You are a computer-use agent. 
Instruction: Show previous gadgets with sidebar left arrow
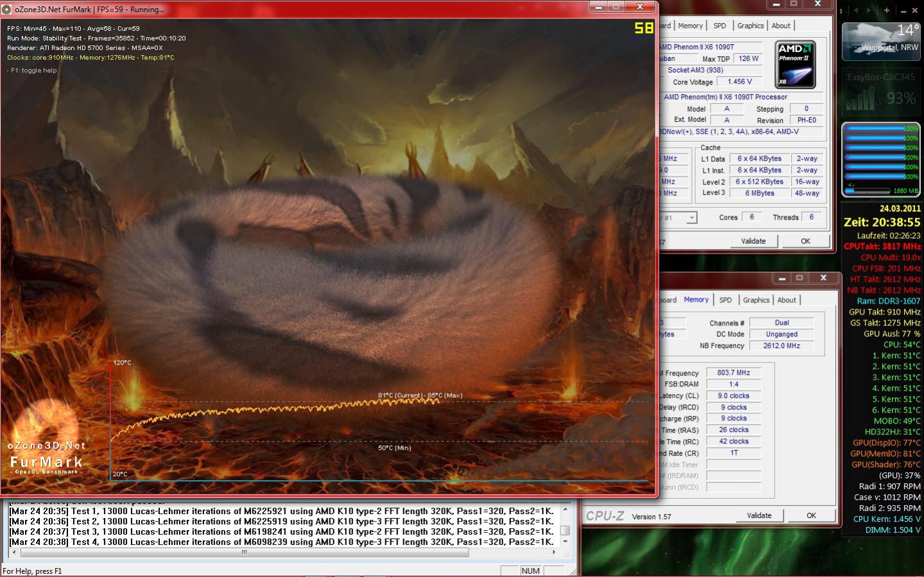pos(857,10)
